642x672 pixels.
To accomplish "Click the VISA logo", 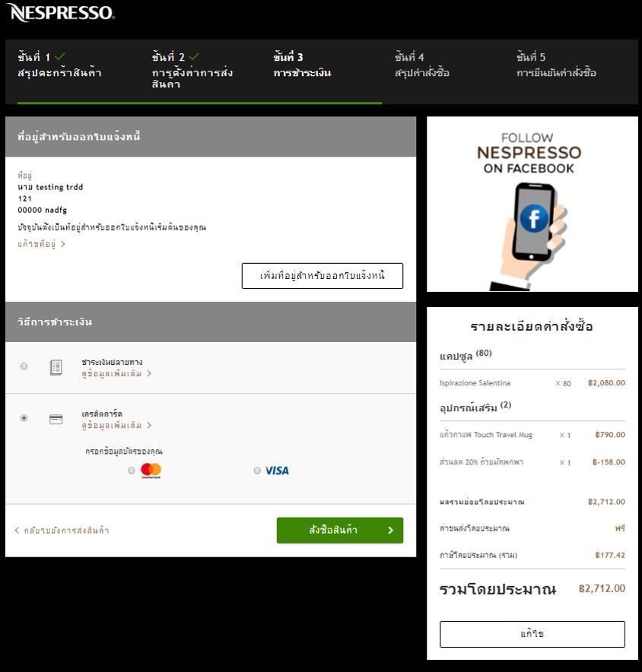I will (277, 471).
